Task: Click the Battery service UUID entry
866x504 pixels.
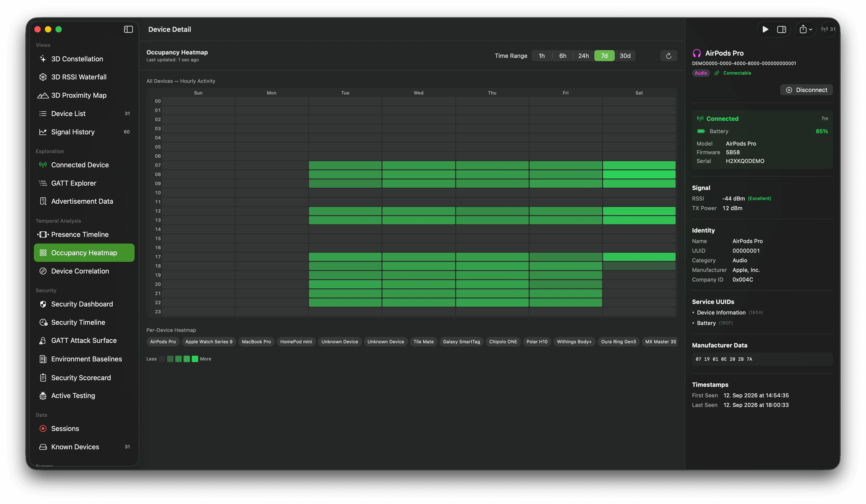Action: (x=712, y=323)
